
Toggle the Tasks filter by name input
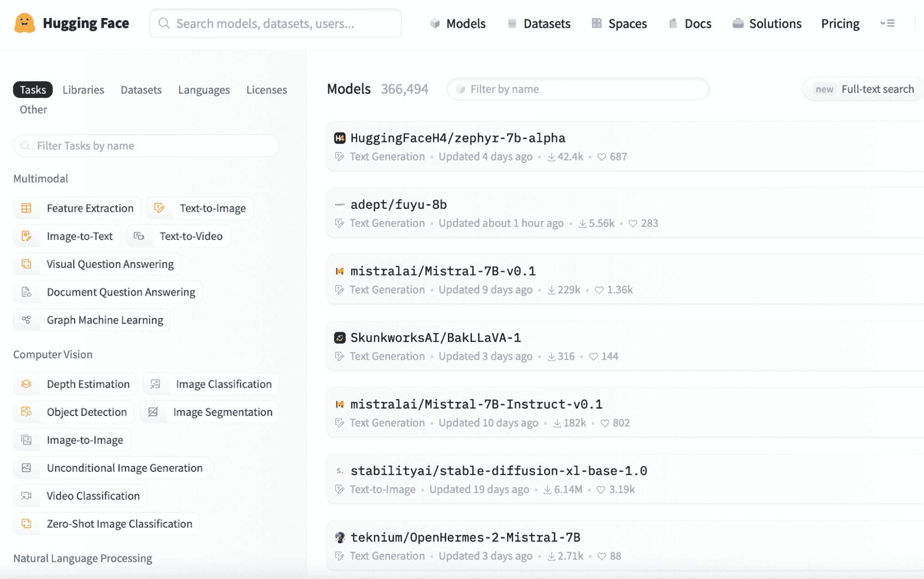146,146
